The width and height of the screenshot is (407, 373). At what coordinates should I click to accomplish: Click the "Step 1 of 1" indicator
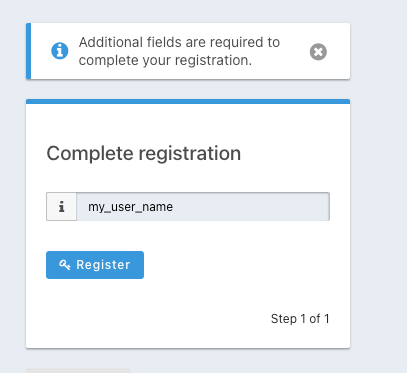coord(300,319)
